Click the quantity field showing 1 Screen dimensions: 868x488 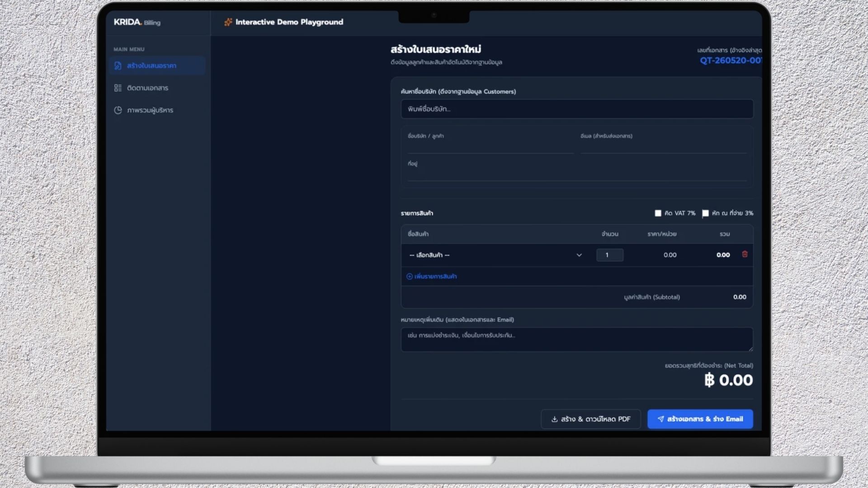click(610, 255)
